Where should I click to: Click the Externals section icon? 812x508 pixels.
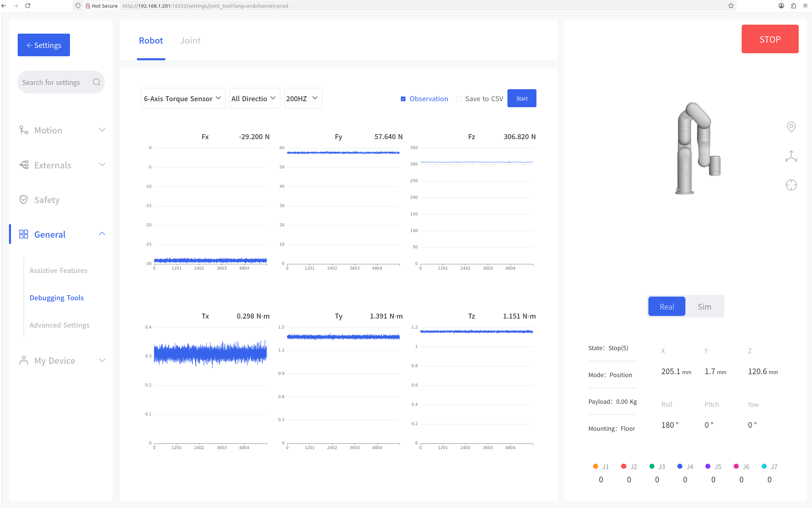pos(24,165)
